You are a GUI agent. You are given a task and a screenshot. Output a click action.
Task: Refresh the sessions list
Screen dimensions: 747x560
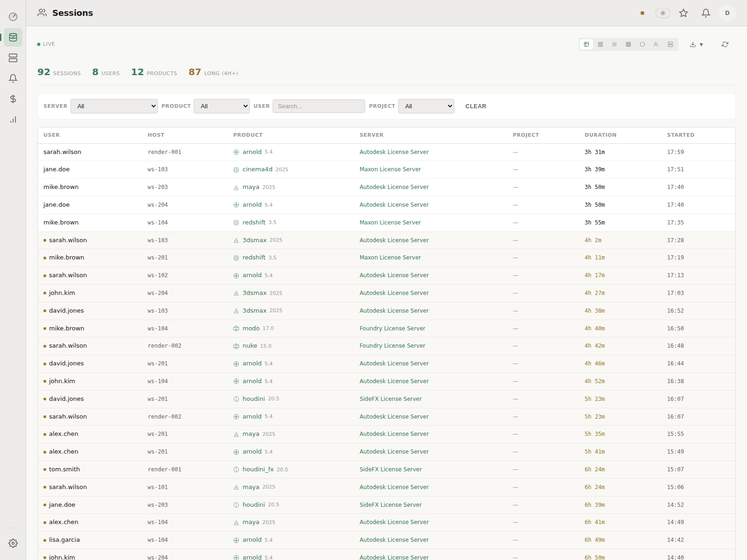coord(725,44)
